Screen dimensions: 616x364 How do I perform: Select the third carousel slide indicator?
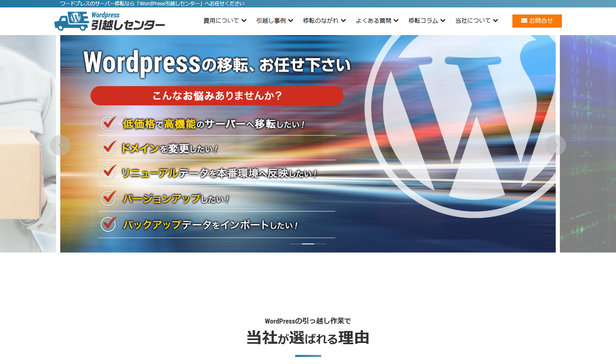click(x=320, y=244)
